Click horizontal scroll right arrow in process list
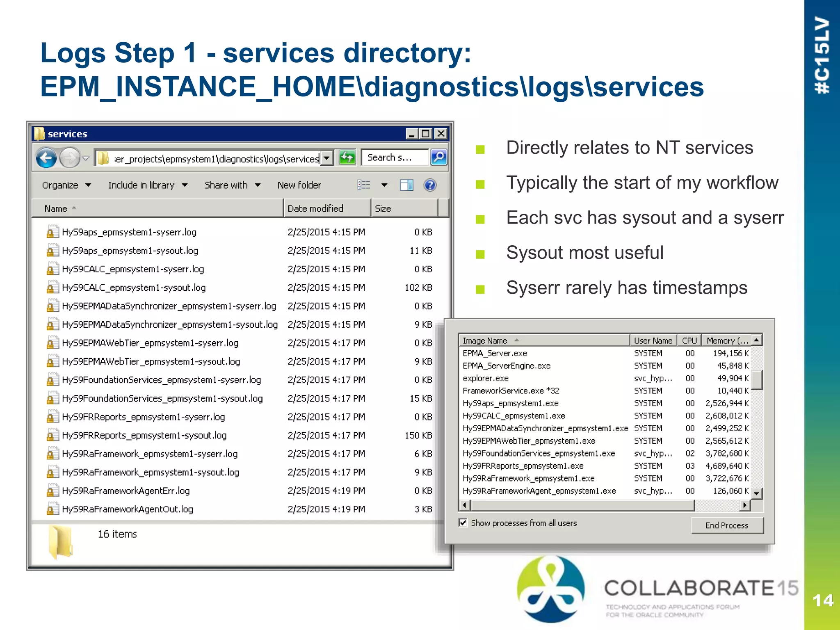 (x=745, y=505)
